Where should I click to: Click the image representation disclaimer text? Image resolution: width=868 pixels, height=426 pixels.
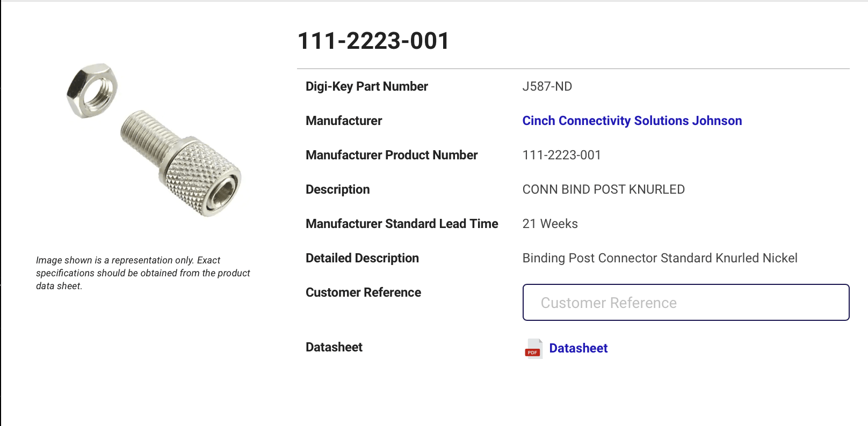coord(143,273)
